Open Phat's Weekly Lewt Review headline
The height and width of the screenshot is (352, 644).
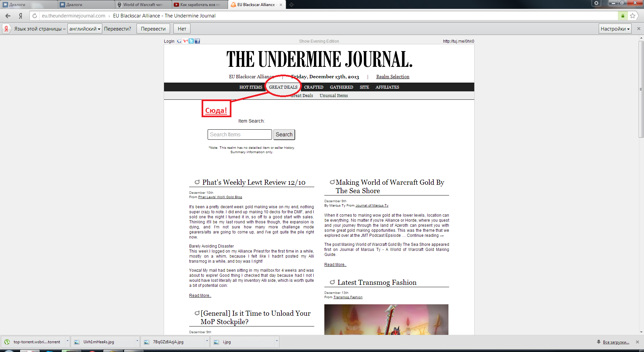pos(254,182)
